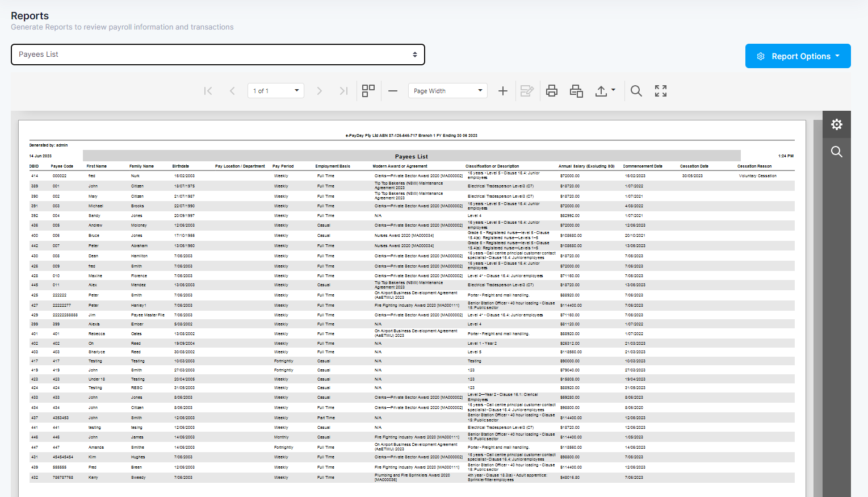Image resolution: width=868 pixels, height=497 pixels.
Task: Open the search side panel tab
Action: point(837,152)
